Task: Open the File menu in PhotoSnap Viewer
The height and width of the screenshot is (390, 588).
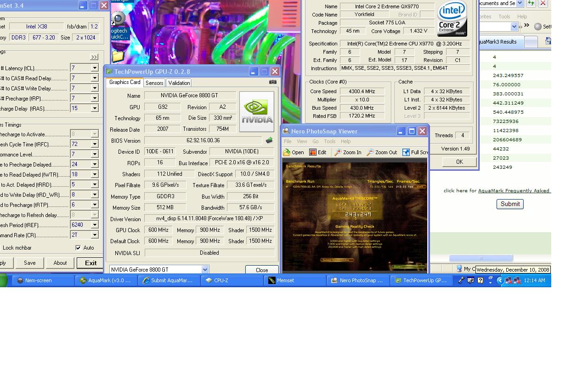Action: (x=288, y=141)
